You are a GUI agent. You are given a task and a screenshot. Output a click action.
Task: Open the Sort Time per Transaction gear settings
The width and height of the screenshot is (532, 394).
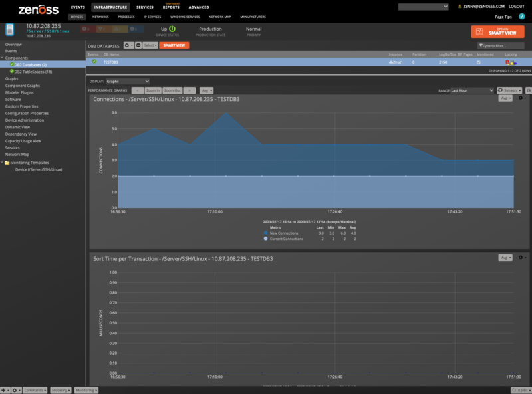[522, 258]
